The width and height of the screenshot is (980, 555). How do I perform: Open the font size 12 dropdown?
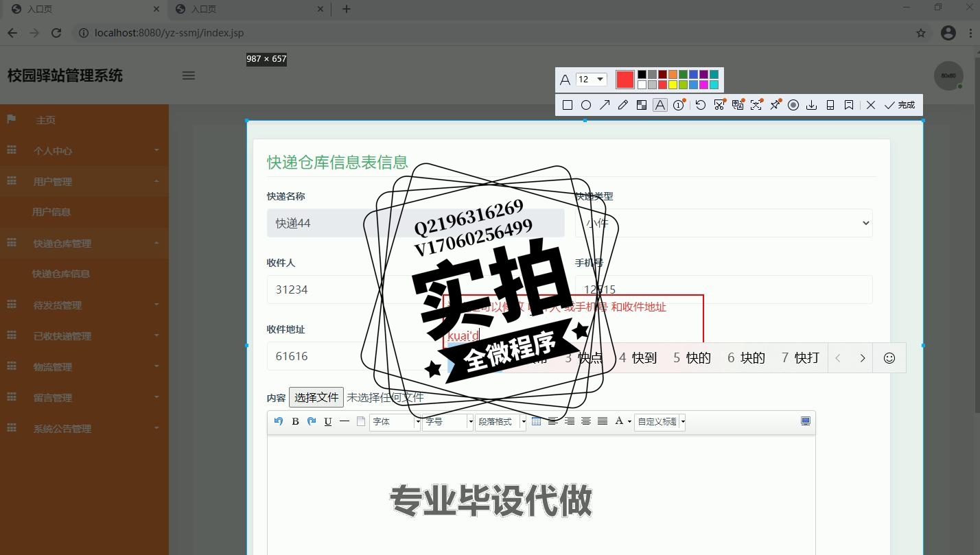click(591, 80)
